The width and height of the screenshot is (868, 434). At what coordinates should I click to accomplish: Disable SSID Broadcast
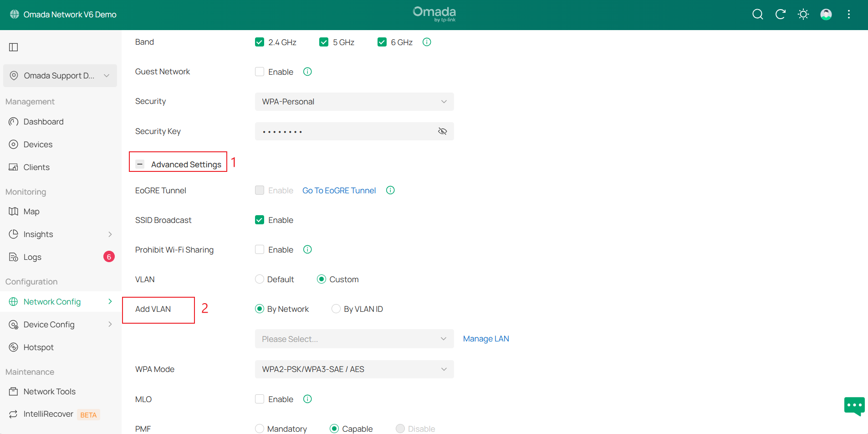(259, 219)
